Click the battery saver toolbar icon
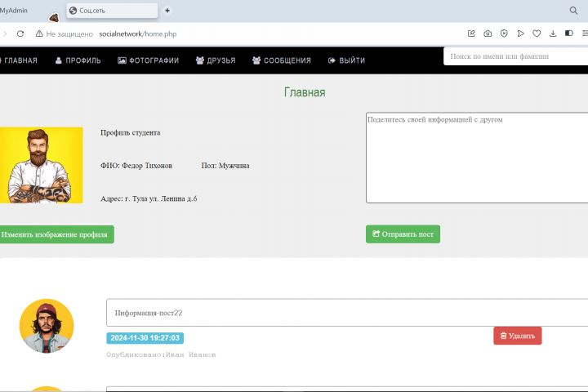Screen dimensions: 588x392 pyautogui.click(x=569, y=33)
